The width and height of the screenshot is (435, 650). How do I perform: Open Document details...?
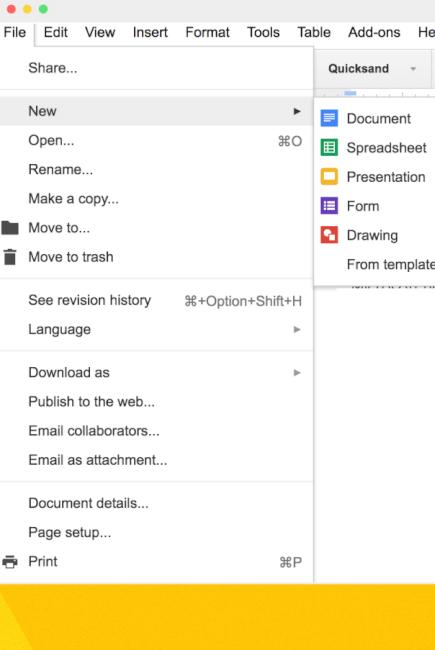pyautogui.click(x=156, y=503)
